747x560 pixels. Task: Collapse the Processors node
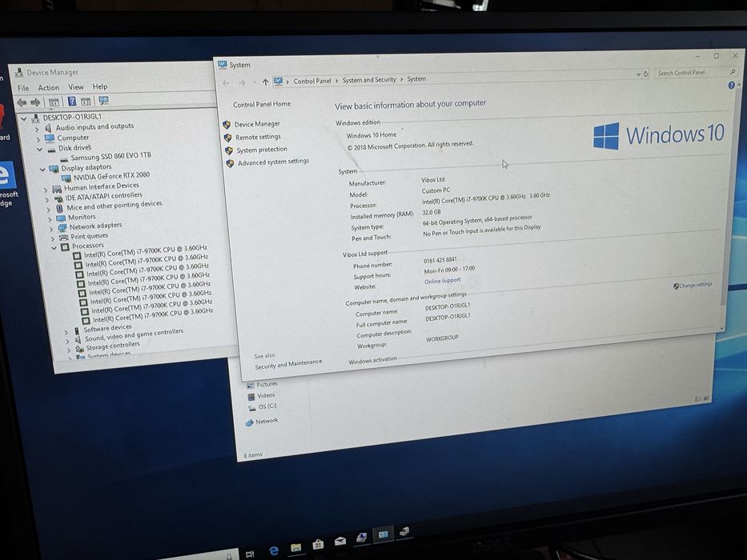[x=54, y=248]
